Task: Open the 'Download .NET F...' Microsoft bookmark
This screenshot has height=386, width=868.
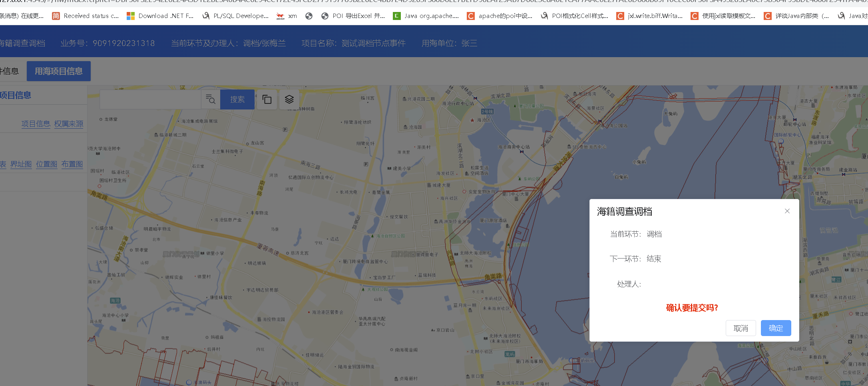Action: pos(160,16)
